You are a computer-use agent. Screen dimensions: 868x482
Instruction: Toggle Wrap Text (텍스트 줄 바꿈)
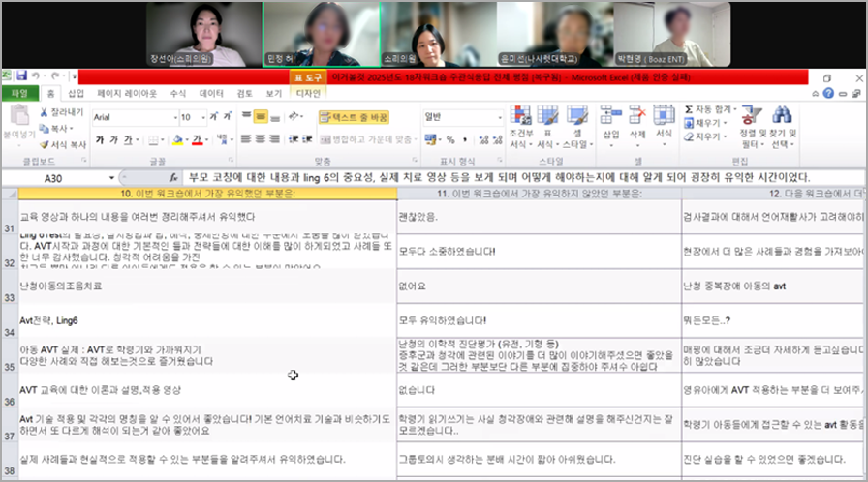pos(354,117)
